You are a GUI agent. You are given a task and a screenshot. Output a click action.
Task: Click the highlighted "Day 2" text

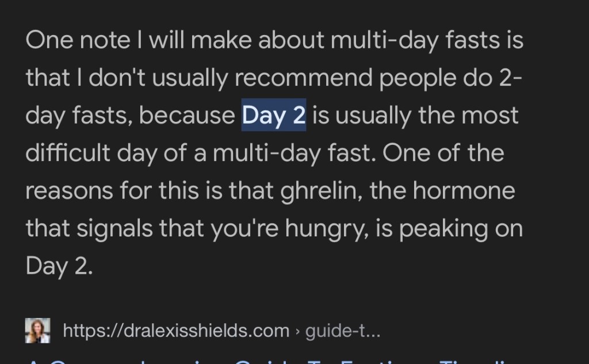(274, 116)
